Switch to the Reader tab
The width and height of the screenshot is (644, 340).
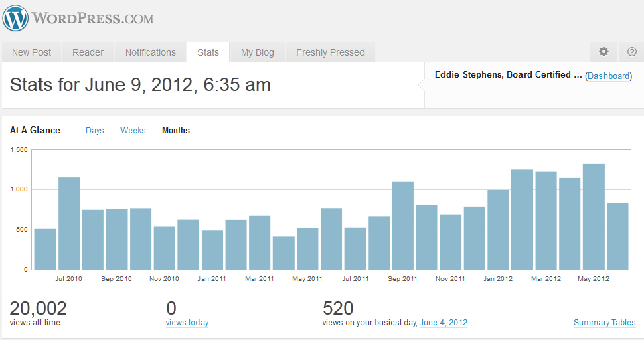(x=88, y=52)
